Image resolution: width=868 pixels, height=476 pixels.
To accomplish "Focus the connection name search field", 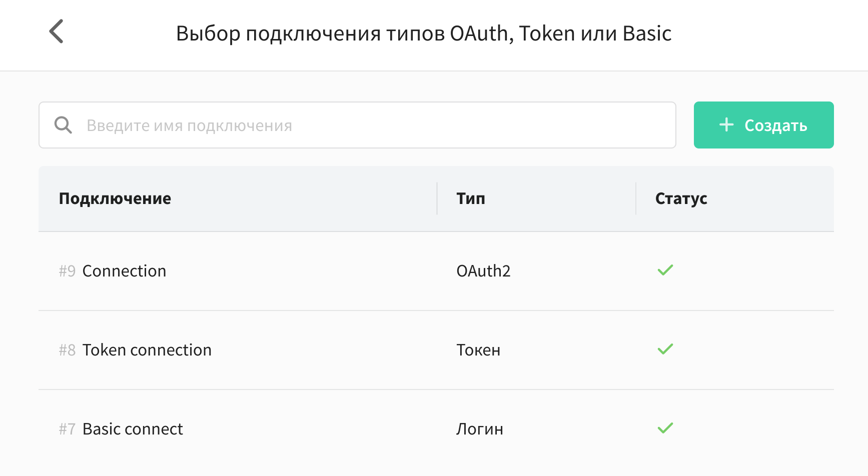I will [357, 125].
